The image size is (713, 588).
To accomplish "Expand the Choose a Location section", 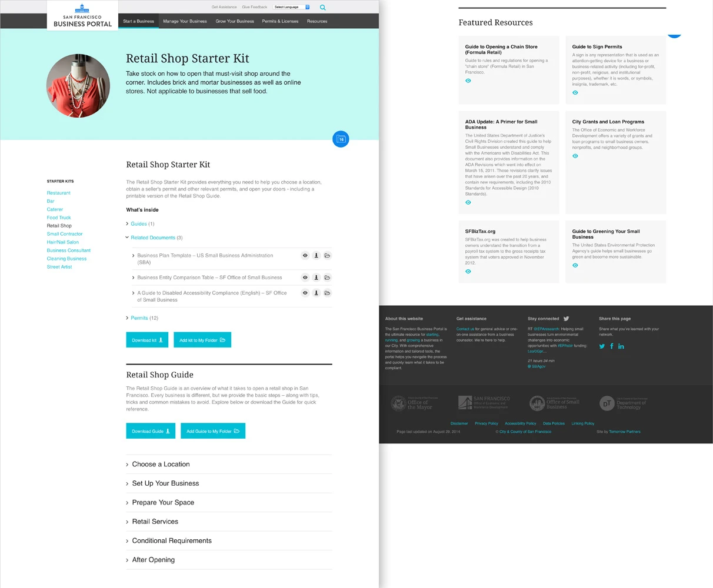I will [x=161, y=465].
